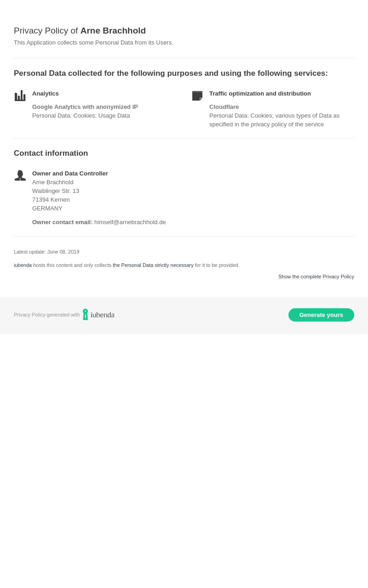
Task: Click the owner contact email address
Action: tap(130, 222)
